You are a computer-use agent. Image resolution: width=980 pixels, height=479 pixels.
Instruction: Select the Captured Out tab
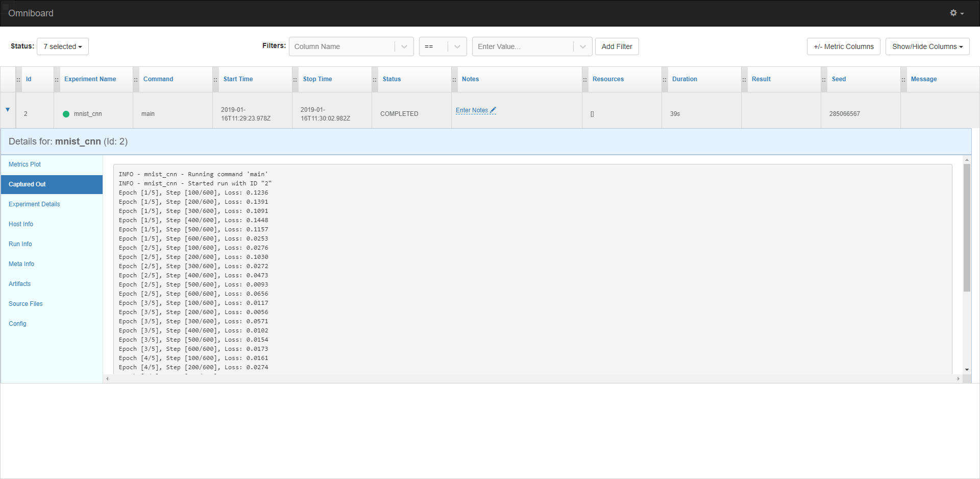52,184
